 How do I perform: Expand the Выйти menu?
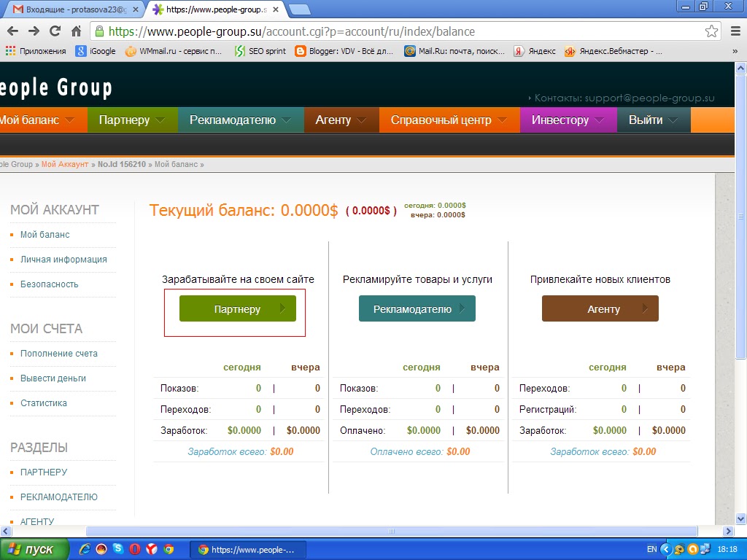coord(653,120)
